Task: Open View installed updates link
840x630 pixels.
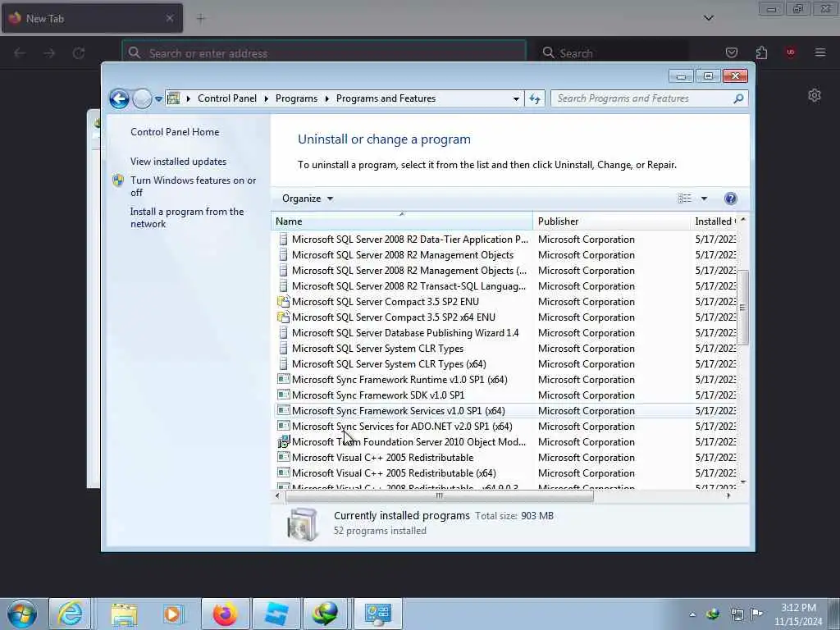Action: pyautogui.click(x=178, y=162)
